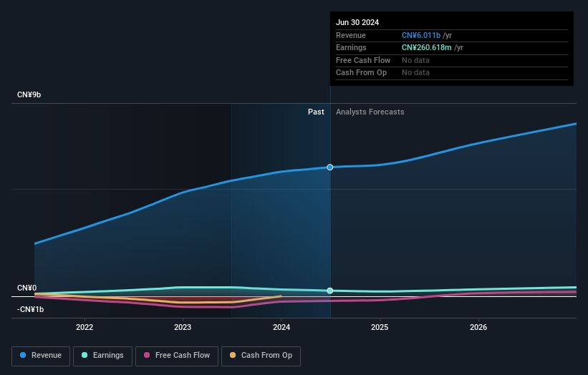Click the CN¥0 y-axis label

[x=27, y=288]
